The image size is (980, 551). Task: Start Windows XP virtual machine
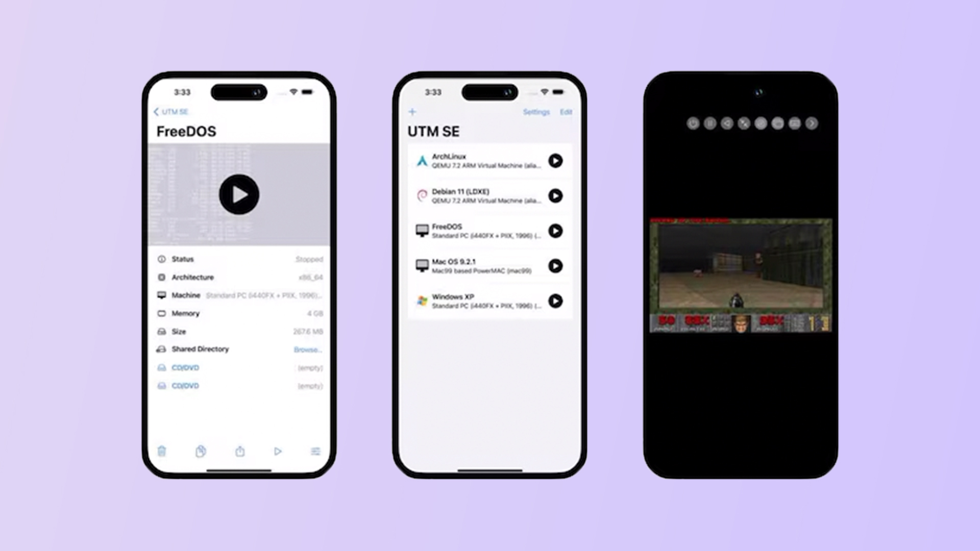[555, 300]
